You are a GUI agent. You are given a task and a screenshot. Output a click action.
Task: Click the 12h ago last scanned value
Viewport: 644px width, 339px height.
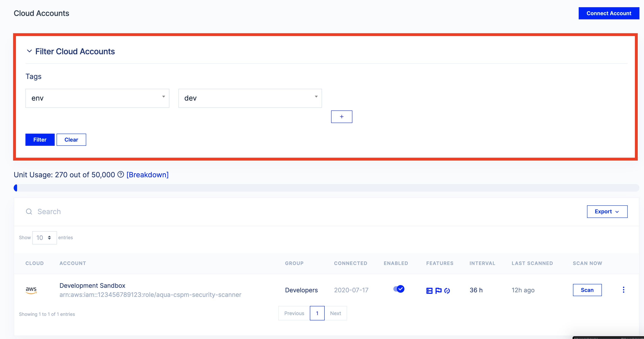[523, 290]
